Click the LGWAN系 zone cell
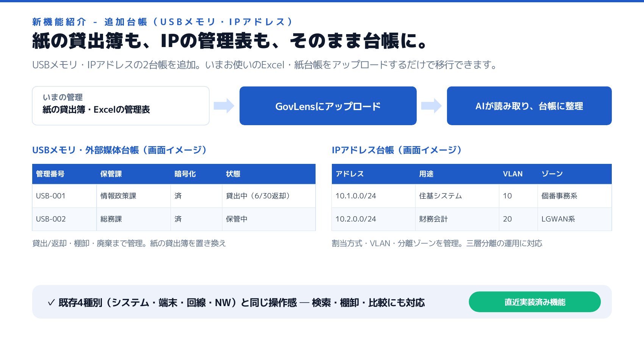 click(575, 219)
